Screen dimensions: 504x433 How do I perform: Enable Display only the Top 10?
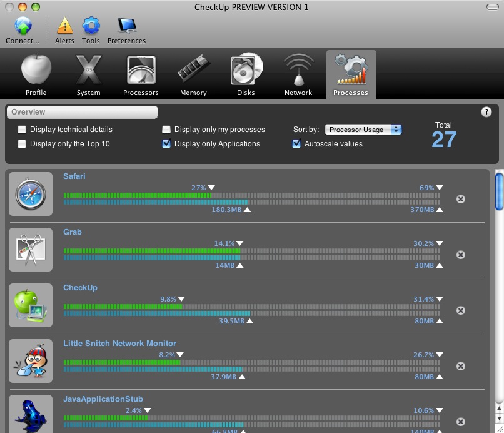coord(22,144)
